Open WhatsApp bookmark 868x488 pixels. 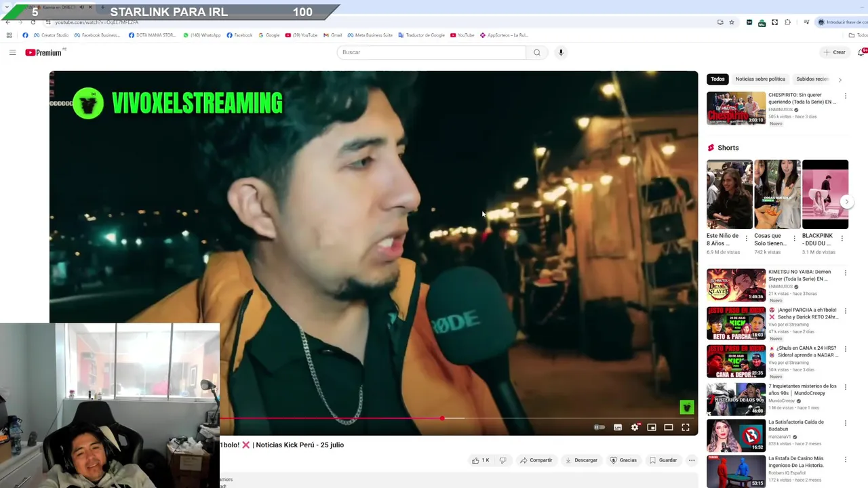202,35
